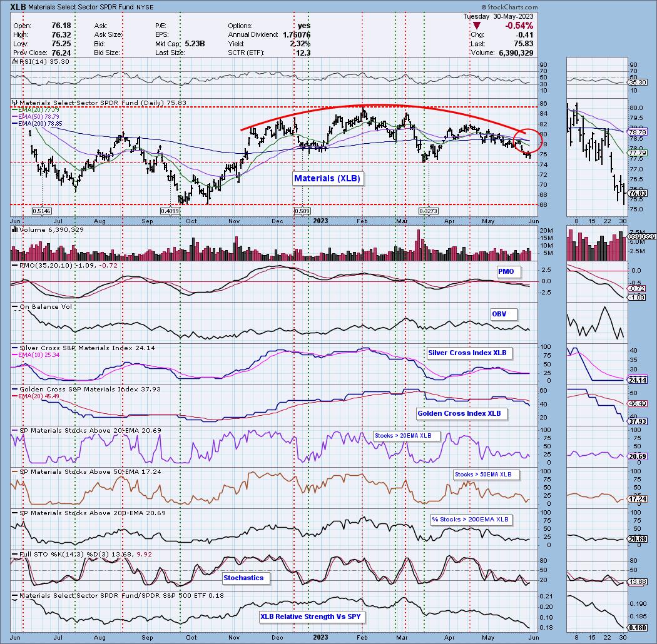
Task: Click the Prev Close value 76.24
Action: (61, 53)
